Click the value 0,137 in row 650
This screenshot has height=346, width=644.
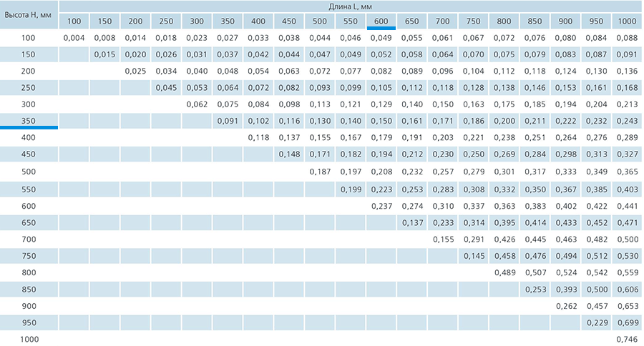pyautogui.click(x=412, y=223)
